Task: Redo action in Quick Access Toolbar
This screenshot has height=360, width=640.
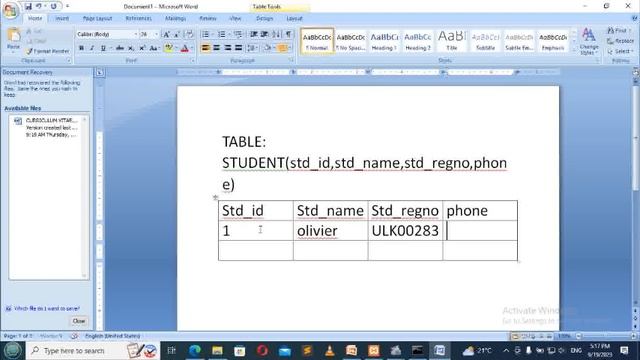Action: click(x=53, y=7)
